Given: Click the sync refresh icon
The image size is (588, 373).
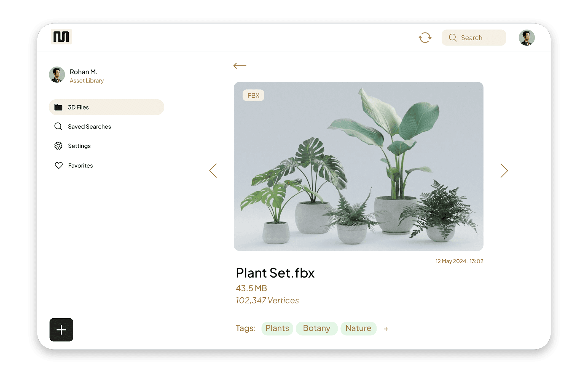Looking at the screenshot, I should [x=425, y=38].
